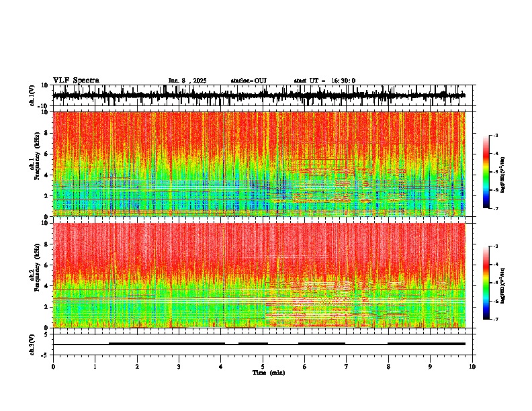Select the "Time (min)" axis label
Screen dimensions: 532x411
coord(269,373)
